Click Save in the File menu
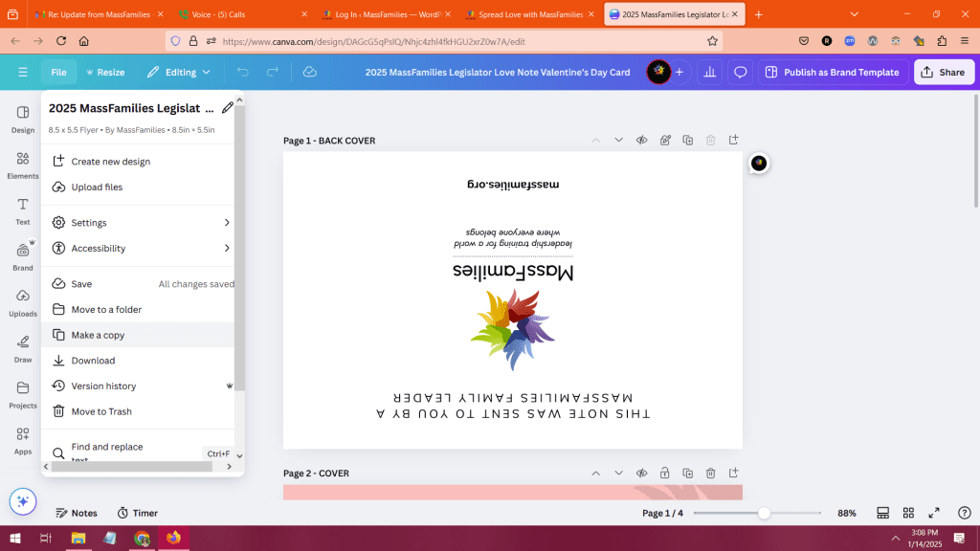 click(138, 283)
